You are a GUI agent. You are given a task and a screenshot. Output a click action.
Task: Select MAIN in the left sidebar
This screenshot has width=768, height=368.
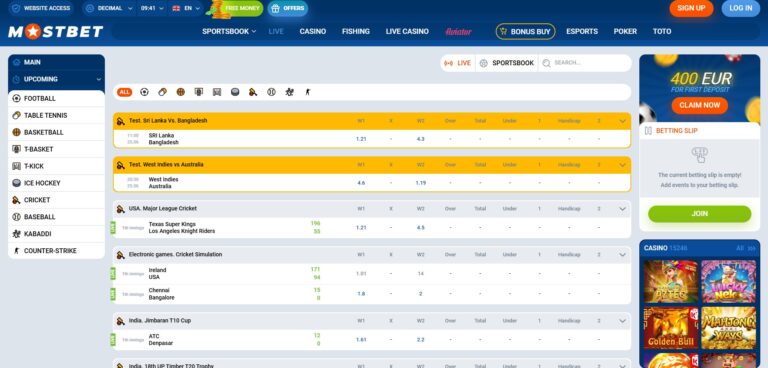(x=56, y=63)
